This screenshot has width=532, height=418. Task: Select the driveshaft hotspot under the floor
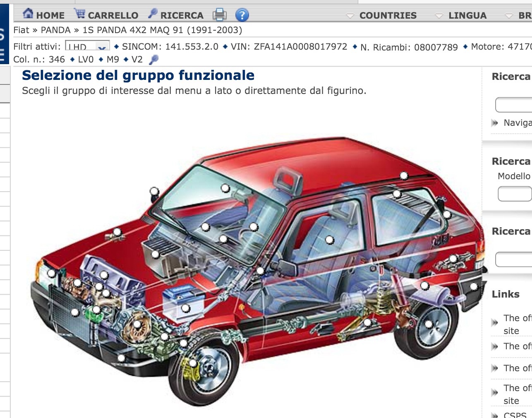[x=367, y=322]
